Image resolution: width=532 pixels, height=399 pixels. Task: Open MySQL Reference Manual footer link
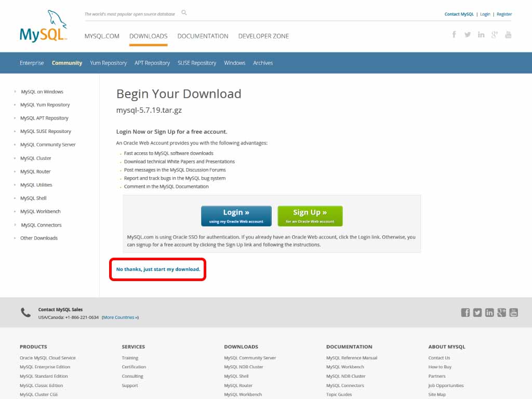click(352, 357)
